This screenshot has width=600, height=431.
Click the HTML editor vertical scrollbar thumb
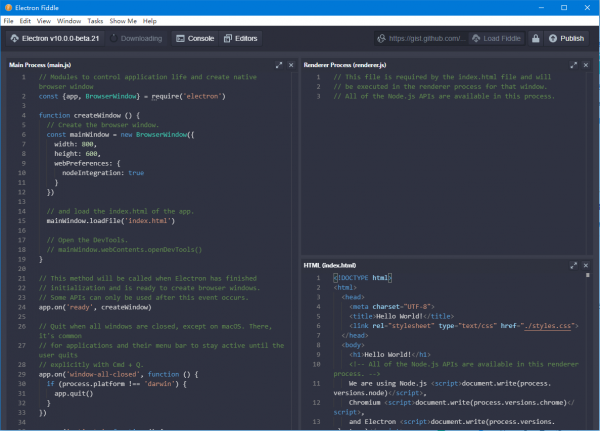pos(588,275)
